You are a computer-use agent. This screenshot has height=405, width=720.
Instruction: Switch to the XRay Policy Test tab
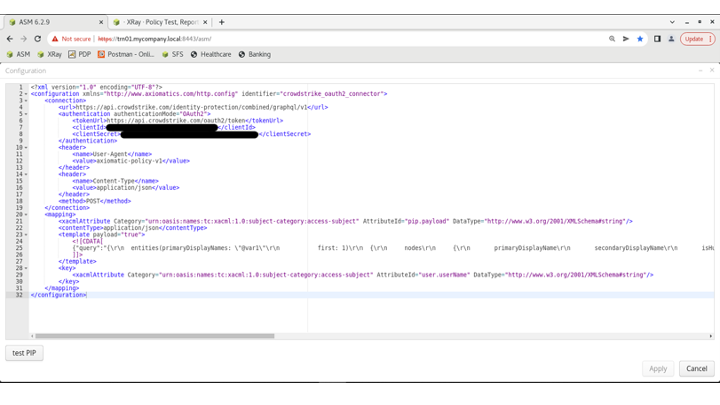tap(158, 21)
